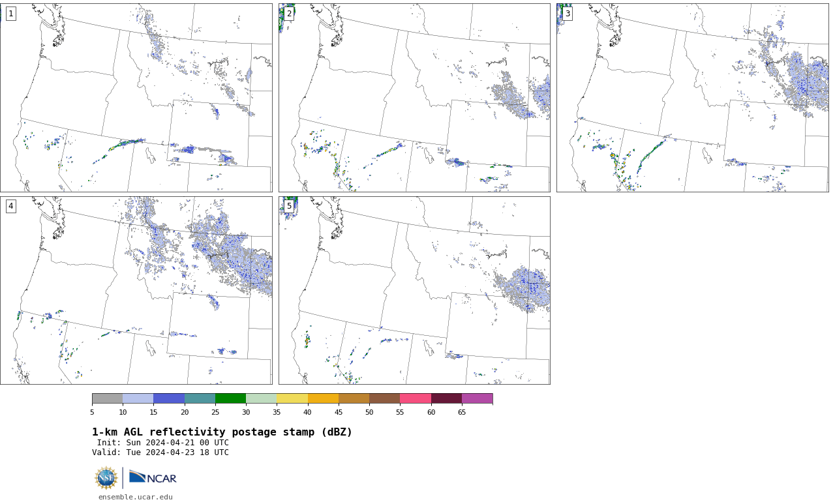Click the member label '3' box
This screenshot has width=835, height=504.
568,14
